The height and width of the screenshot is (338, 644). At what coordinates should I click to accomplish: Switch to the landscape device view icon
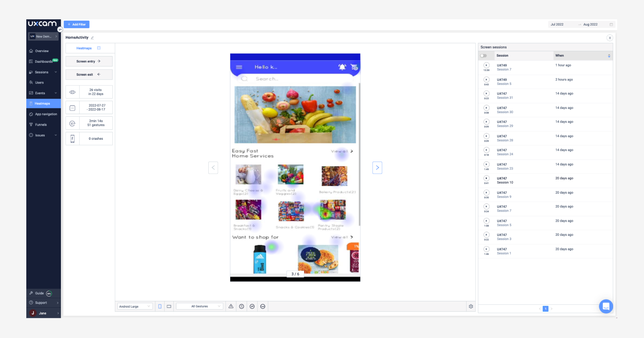coord(169,306)
